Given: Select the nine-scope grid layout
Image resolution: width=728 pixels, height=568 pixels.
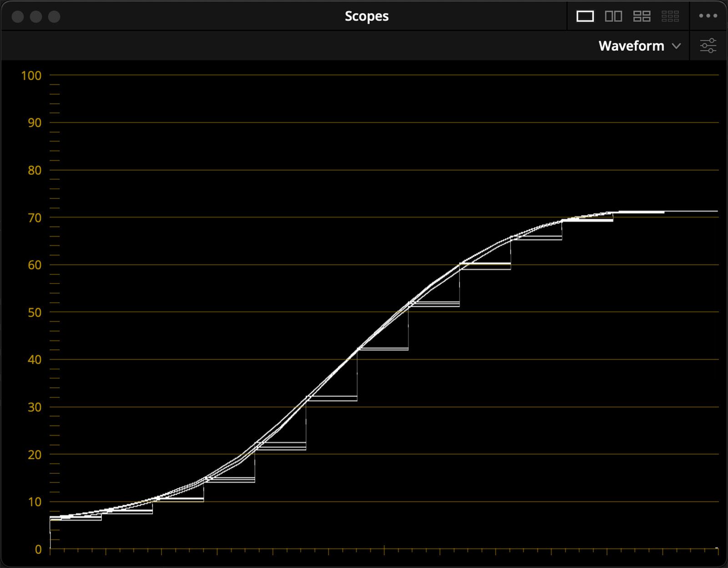Looking at the screenshot, I should point(670,16).
